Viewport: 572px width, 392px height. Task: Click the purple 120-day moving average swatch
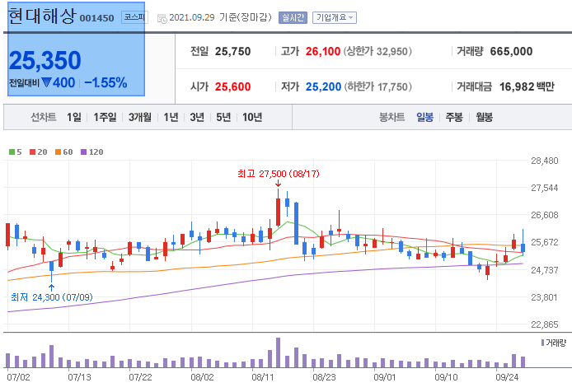(83, 152)
